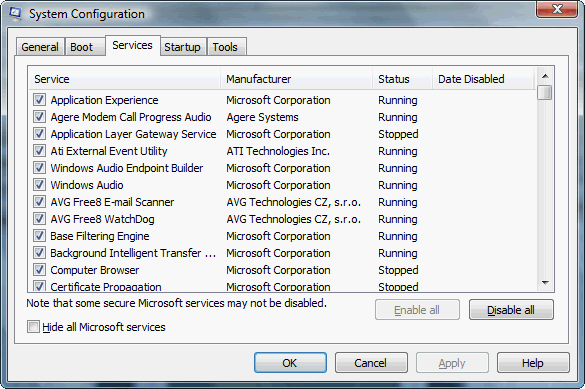
Task: Select the Computer Browser service name
Action: [x=95, y=270]
